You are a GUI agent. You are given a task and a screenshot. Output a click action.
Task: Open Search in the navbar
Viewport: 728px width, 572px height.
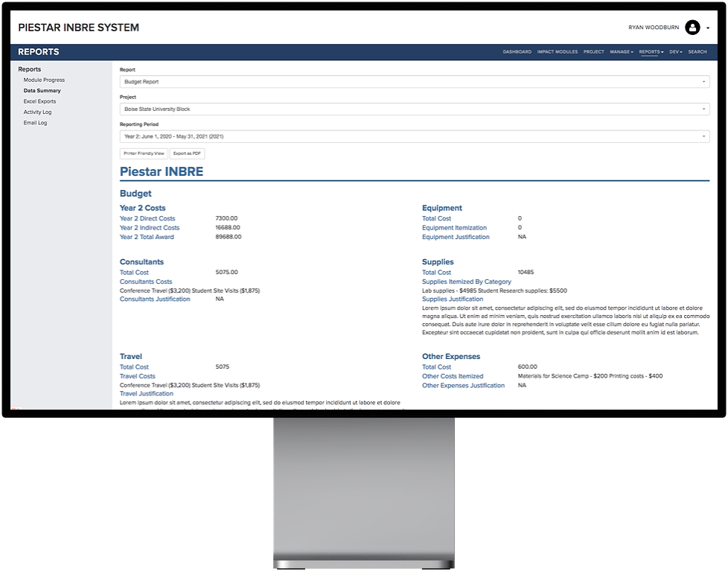(697, 52)
